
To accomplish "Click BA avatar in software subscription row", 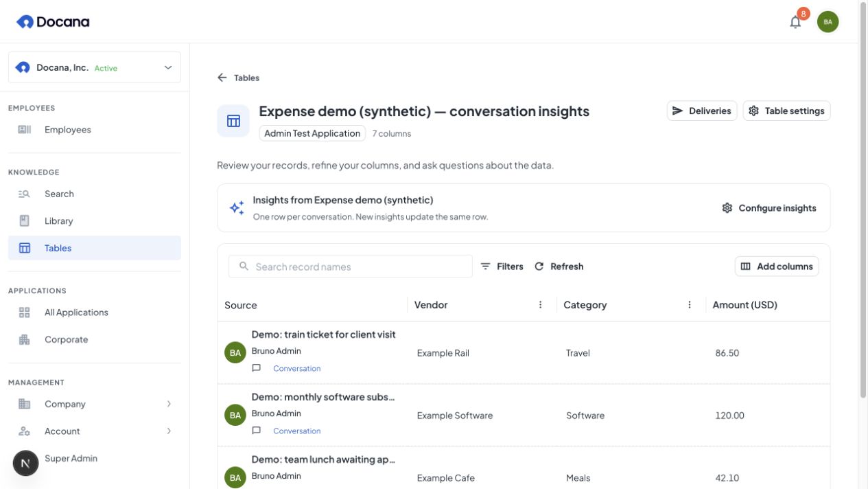I will tap(235, 415).
